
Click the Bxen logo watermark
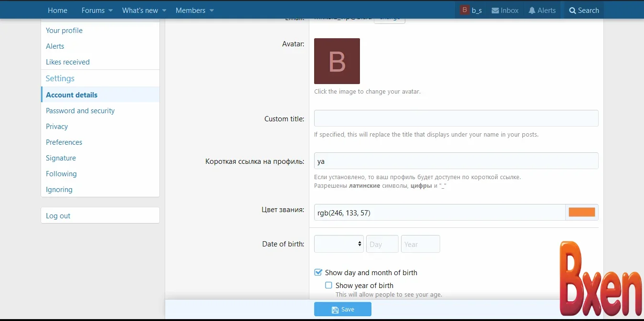tap(601, 279)
